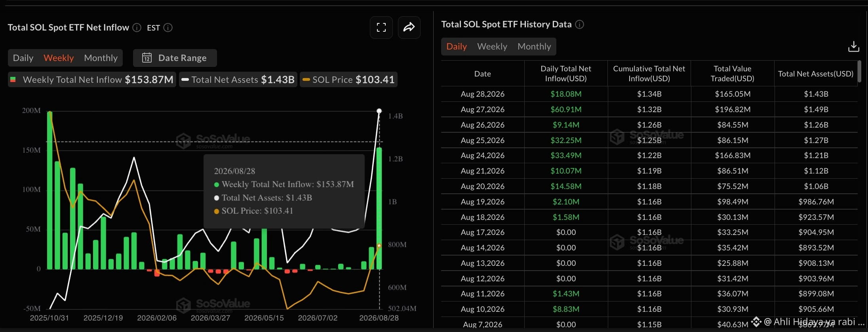Click the info icon beside Total SOL Spot ETF Net Inflow
Image resolution: width=868 pixels, height=332 pixels.
[x=137, y=28]
